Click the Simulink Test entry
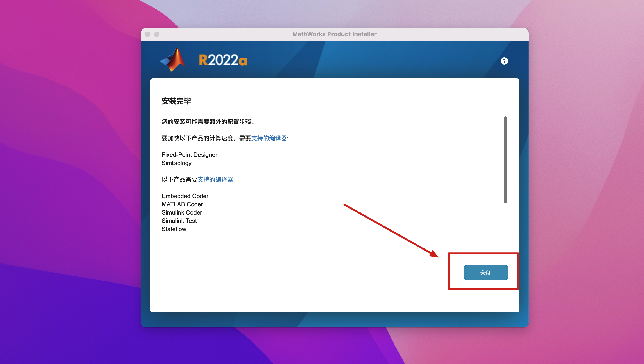644x364 pixels. click(x=179, y=221)
